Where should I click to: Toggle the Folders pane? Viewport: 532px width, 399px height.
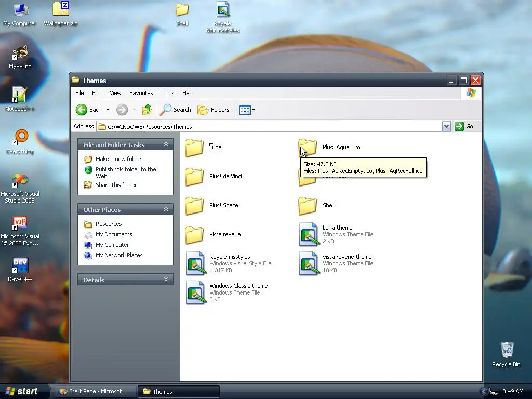pos(214,110)
